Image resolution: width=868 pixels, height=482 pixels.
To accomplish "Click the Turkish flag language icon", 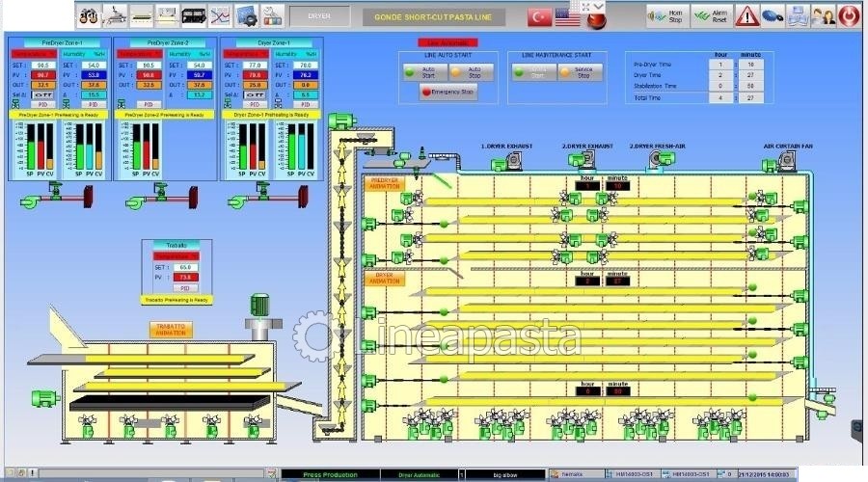I will click(x=539, y=16).
